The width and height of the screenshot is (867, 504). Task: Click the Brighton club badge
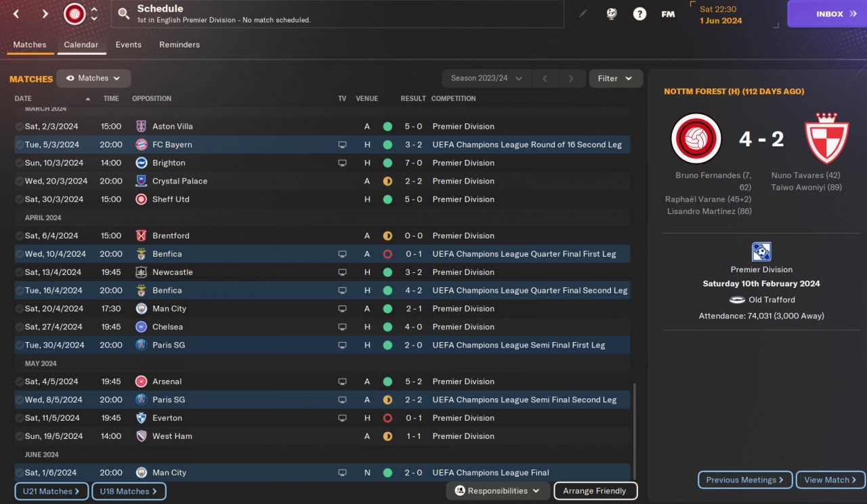click(x=141, y=163)
